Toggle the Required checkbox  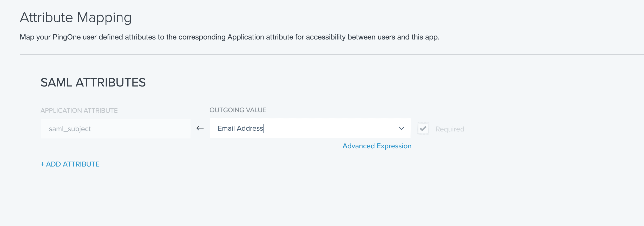[x=423, y=129]
